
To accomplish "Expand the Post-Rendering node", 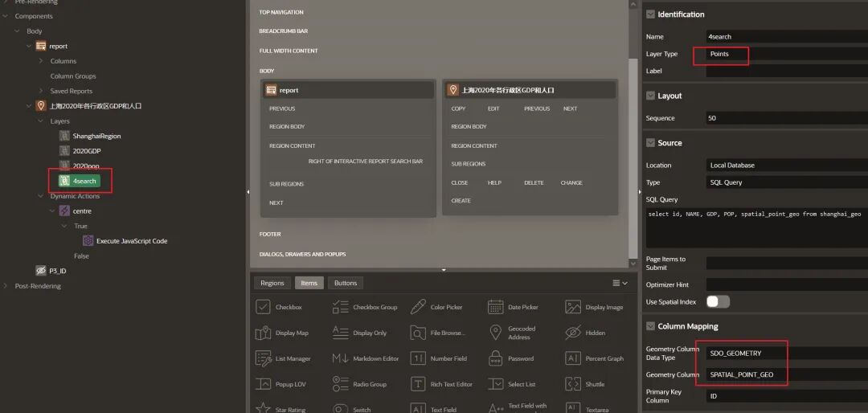I will (6, 286).
